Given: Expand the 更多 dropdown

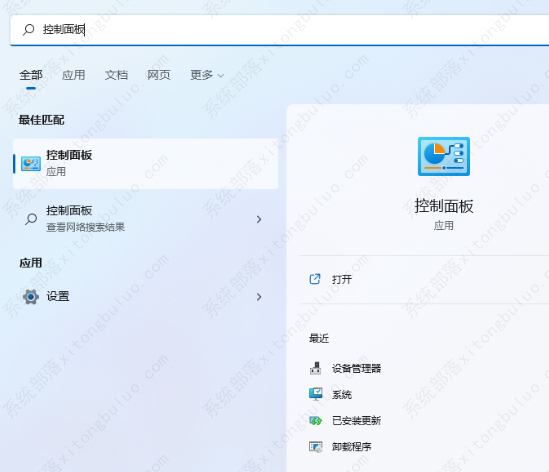Looking at the screenshot, I should 207,75.
